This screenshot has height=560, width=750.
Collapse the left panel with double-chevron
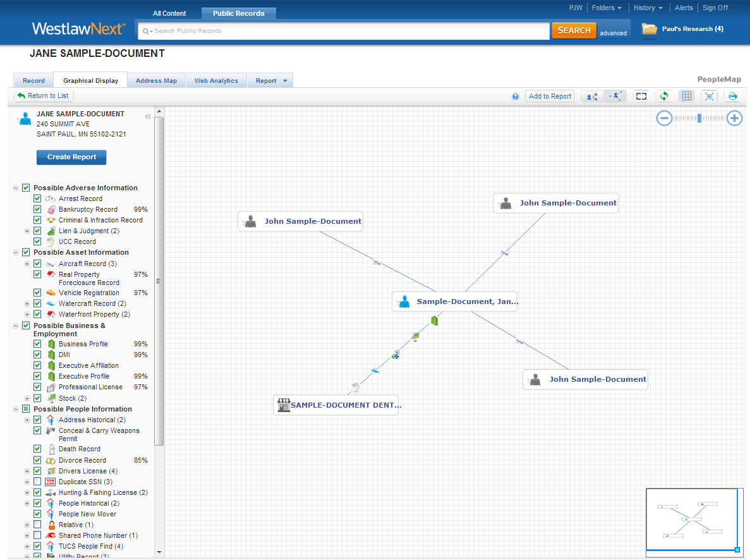148,116
